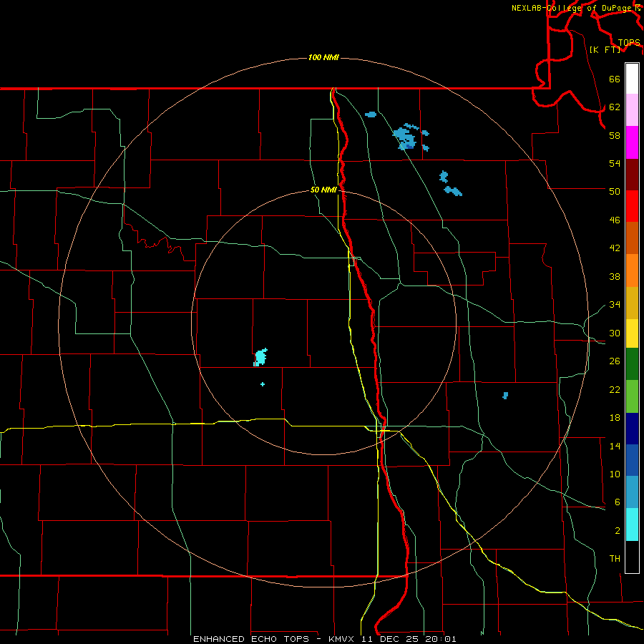644x644 pixels.
Task: Click the legend value 50
Action: 615,191
